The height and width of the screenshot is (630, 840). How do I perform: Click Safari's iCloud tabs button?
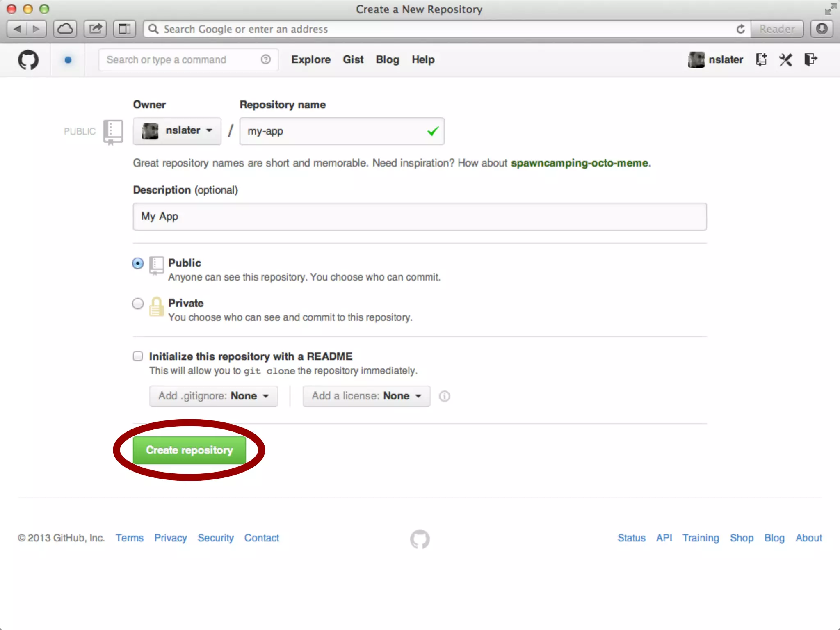coord(65,29)
